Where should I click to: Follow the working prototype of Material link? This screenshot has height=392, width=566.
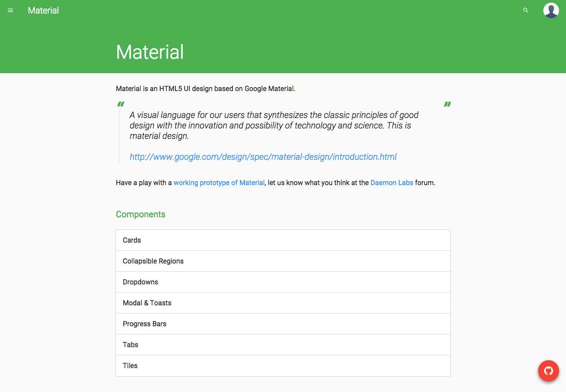click(219, 183)
